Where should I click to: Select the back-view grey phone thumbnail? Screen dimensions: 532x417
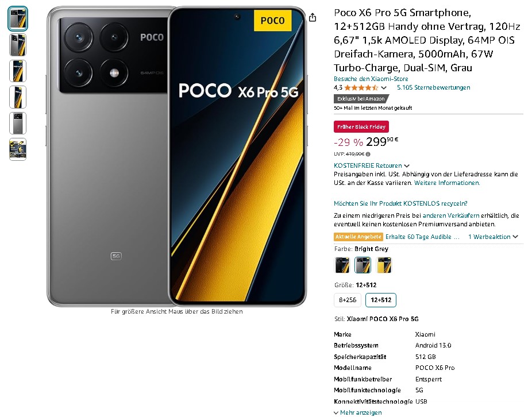click(18, 123)
